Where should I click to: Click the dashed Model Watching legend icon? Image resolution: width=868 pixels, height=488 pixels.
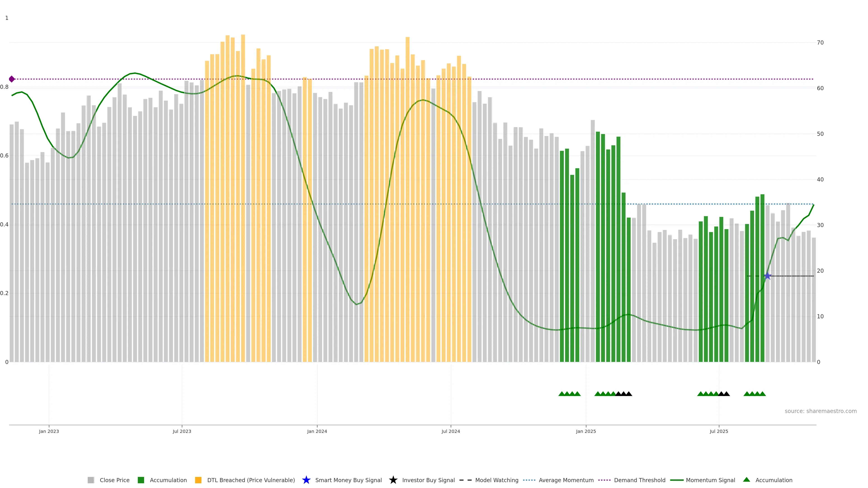(465, 480)
